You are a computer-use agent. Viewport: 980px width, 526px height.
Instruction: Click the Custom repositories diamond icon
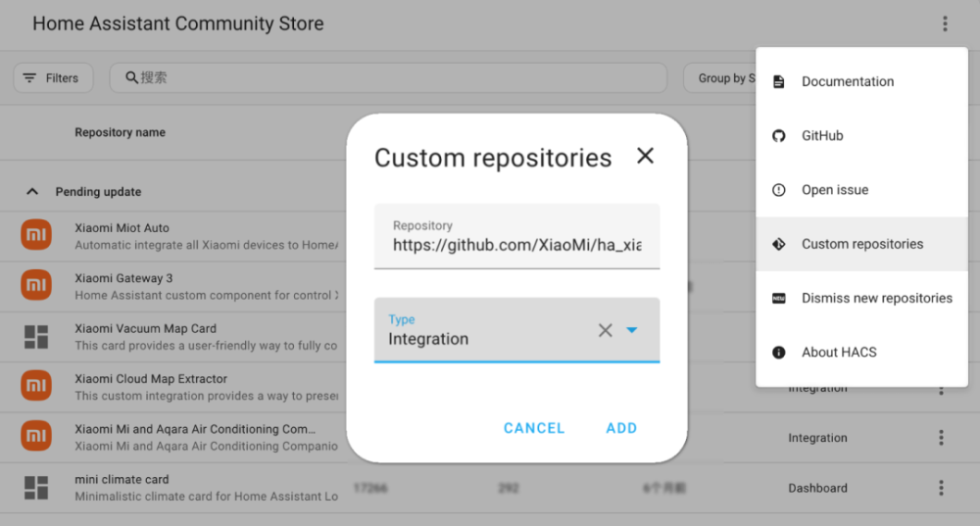[x=778, y=244]
